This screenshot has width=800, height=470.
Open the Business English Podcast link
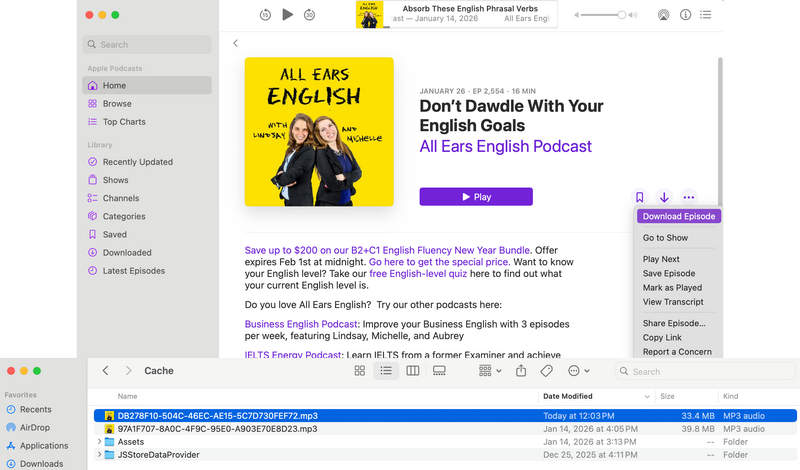301,324
